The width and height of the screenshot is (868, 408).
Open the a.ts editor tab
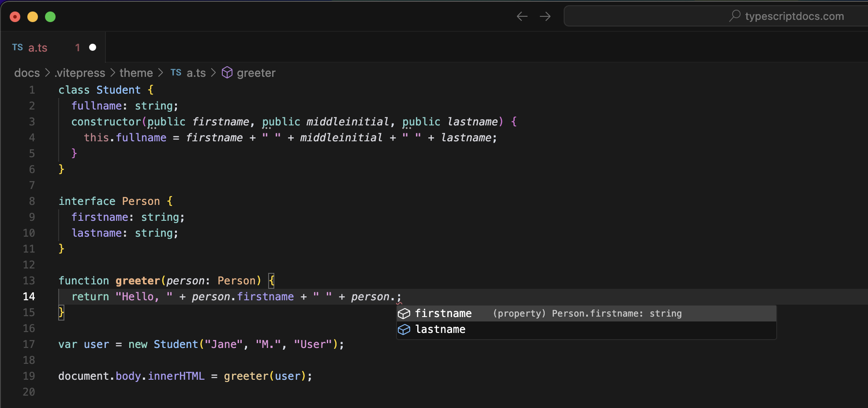38,48
